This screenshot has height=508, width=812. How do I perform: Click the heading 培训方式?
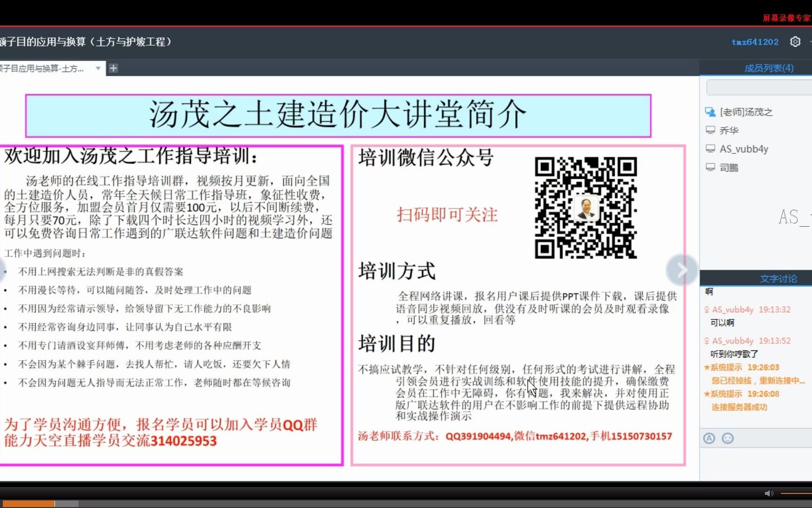[x=397, y=271]
